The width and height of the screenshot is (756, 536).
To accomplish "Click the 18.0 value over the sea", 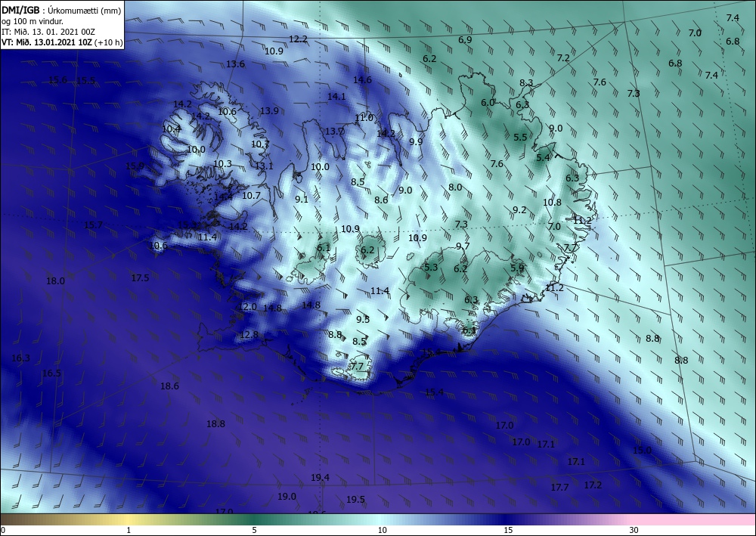I will pos(55,280).
